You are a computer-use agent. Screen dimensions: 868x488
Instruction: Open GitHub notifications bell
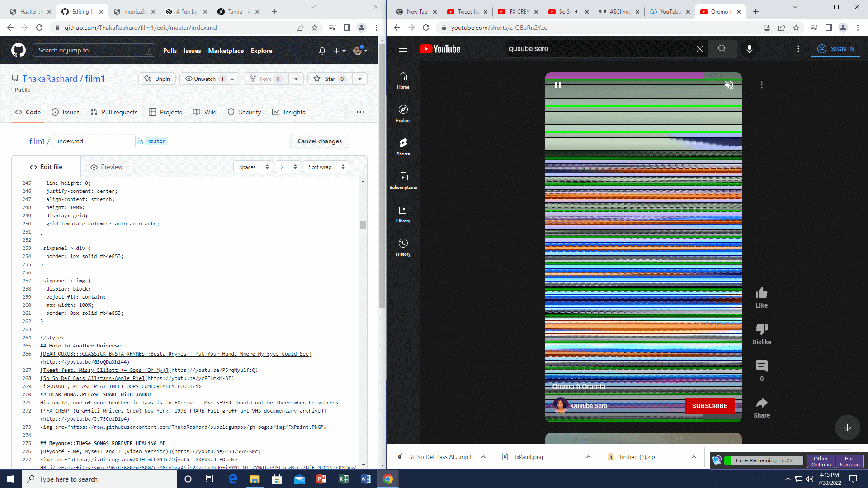click(x=322, y=51)
